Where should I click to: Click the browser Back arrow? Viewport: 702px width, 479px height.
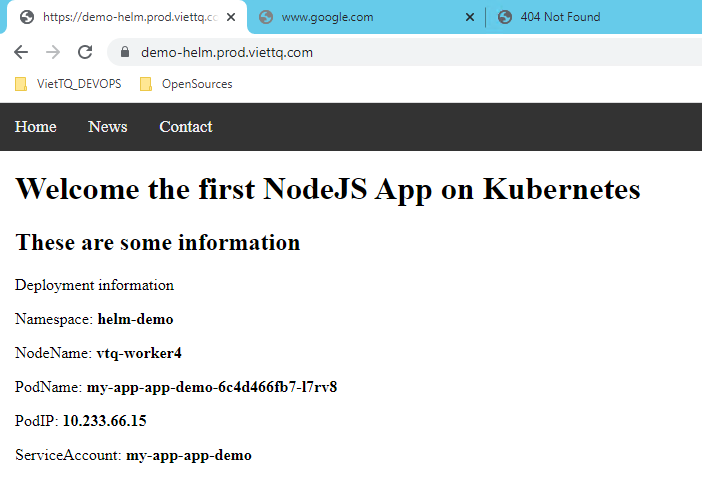click(x=21, y=52)
